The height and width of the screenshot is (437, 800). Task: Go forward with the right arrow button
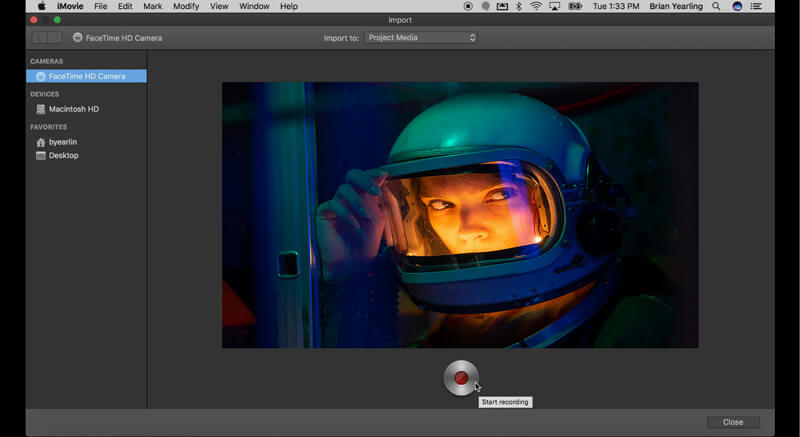pos(55,38)
